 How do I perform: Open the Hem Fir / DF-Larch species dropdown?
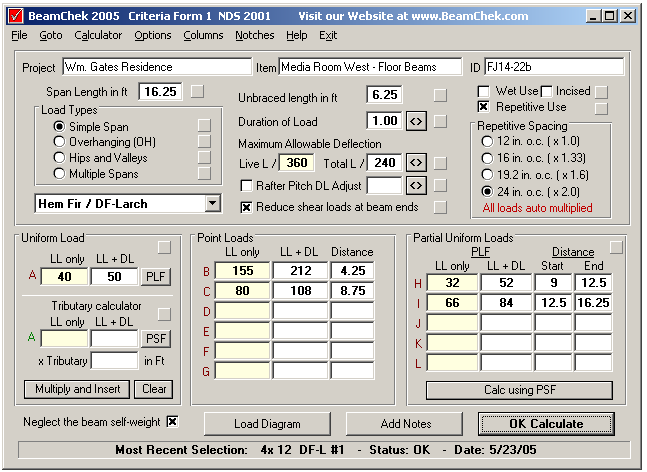(213, 203)
